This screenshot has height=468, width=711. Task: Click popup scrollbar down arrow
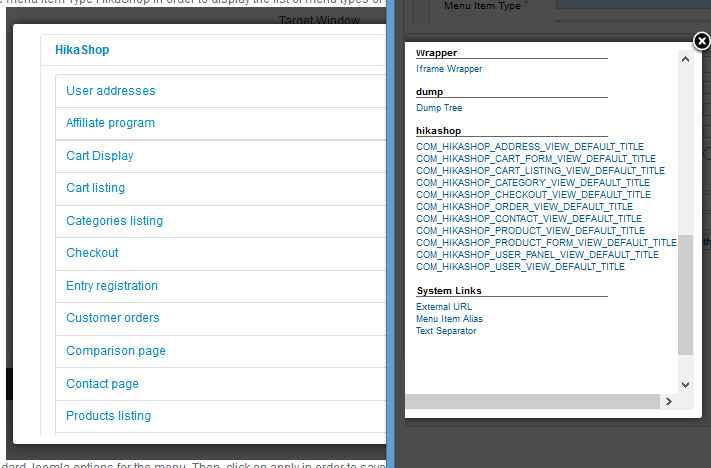click(685, 385)
